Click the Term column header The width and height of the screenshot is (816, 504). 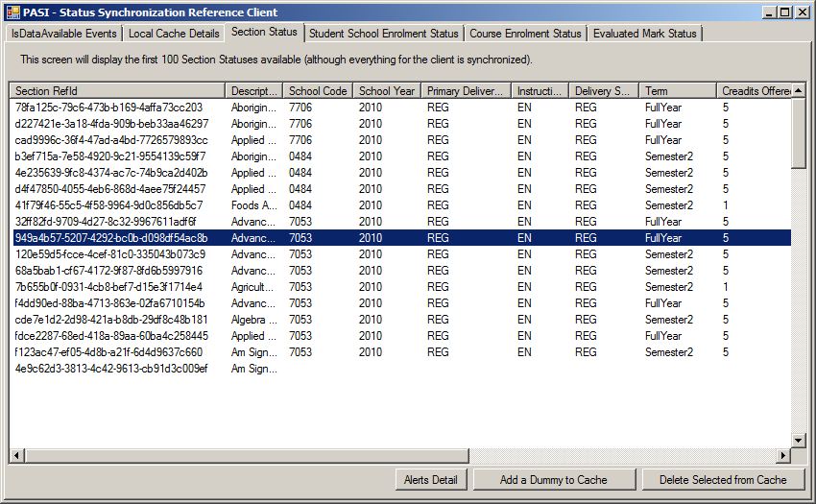[677, 91]
